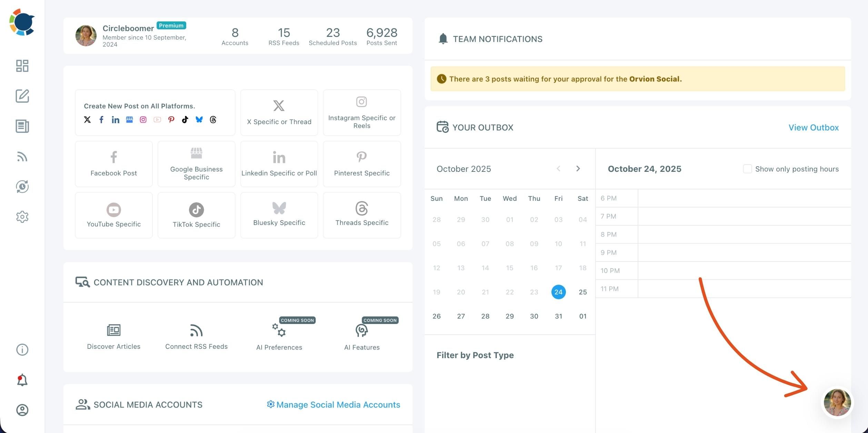Enable Show only posting hours checkbox
Viewport: 868px width, 433px height.
point(747,169)
